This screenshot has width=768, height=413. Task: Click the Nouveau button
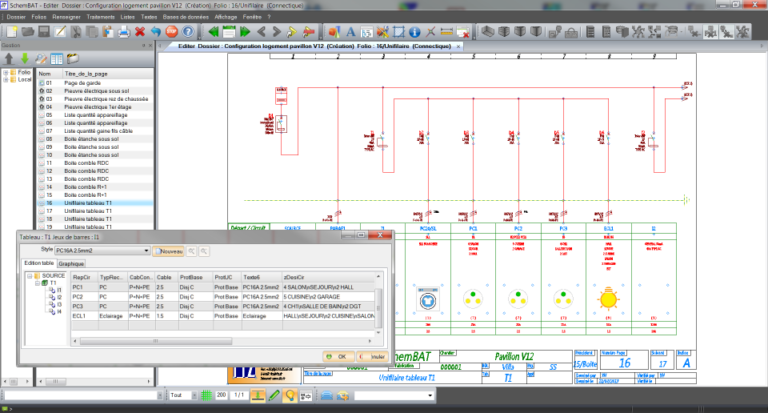pos(168,251)
